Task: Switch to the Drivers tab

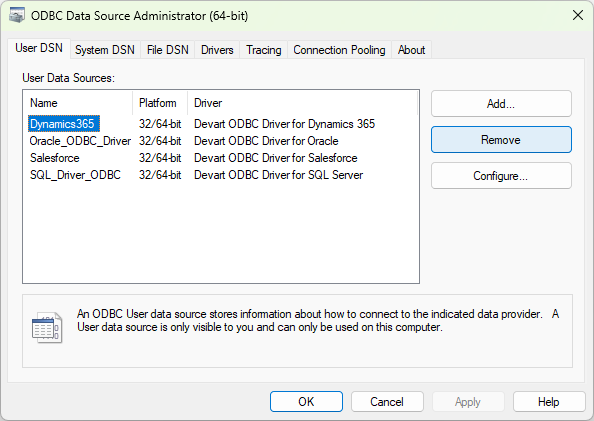Action: click(x=217, y=50)
